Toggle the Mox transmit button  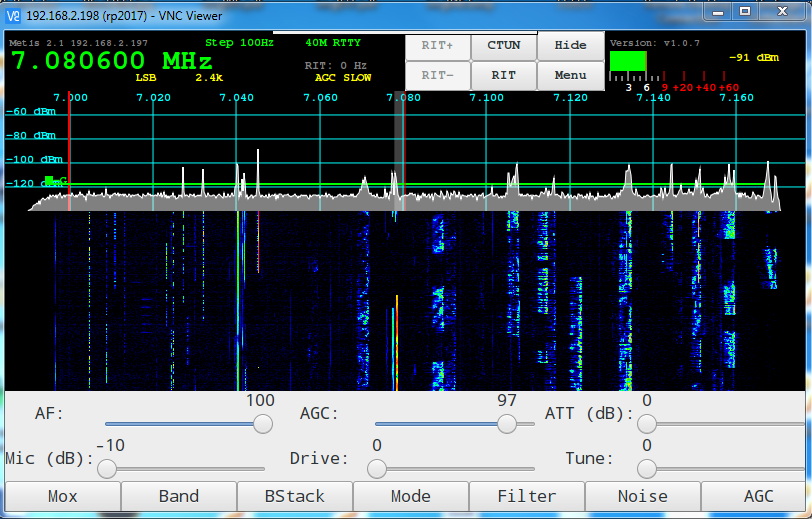[x=63, y=496]
